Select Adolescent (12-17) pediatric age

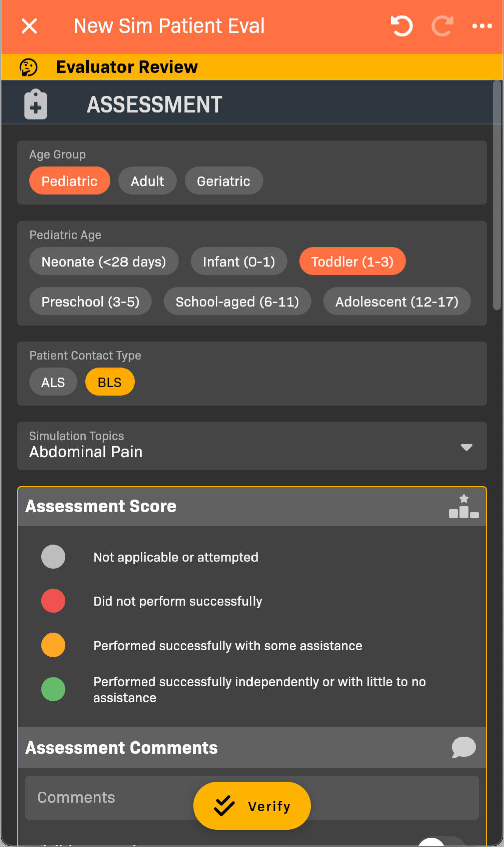pos(397,302)
